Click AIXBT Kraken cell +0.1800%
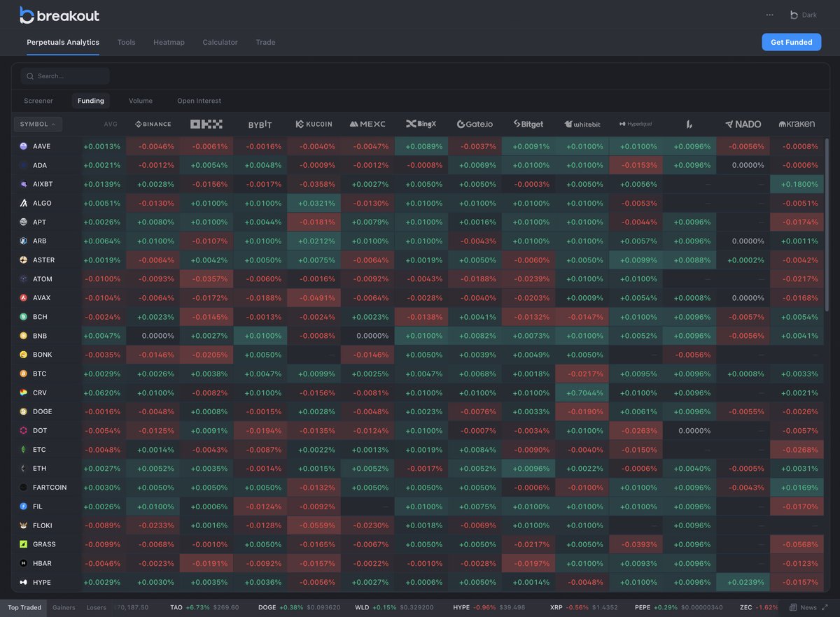The width and height of the screenshot is (840, 617). (x=797, y=184)
